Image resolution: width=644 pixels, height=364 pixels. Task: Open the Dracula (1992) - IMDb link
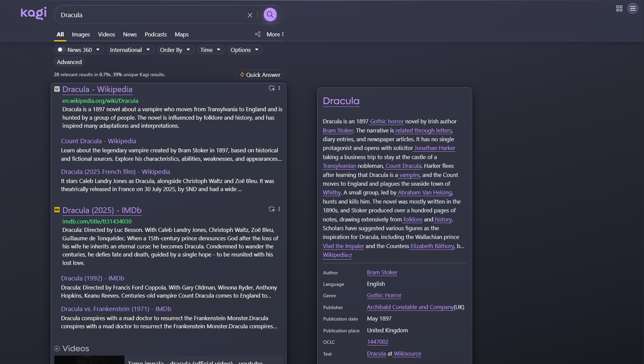pyautogui.click(x=93, y=278)
